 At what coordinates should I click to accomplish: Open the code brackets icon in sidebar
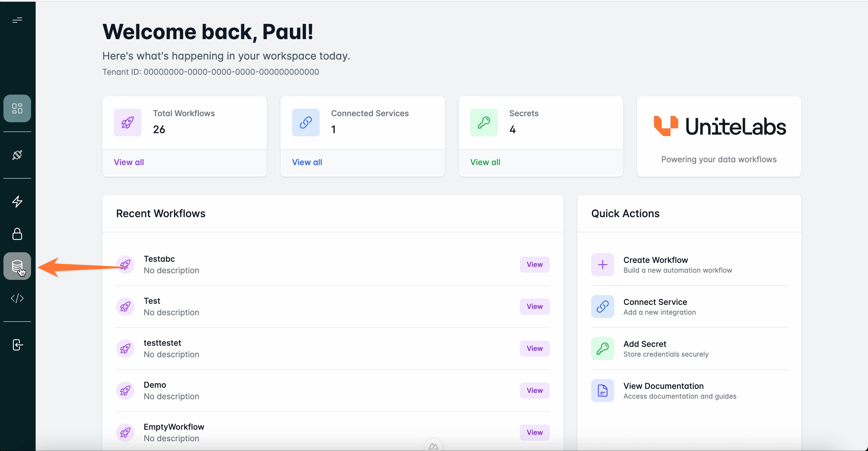[x=17, y=298]
